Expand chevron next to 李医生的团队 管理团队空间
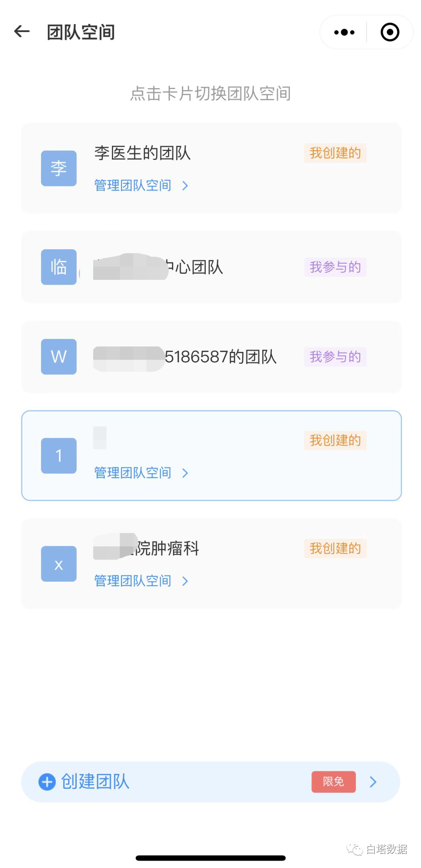The image size is (421, 868). 185,186
